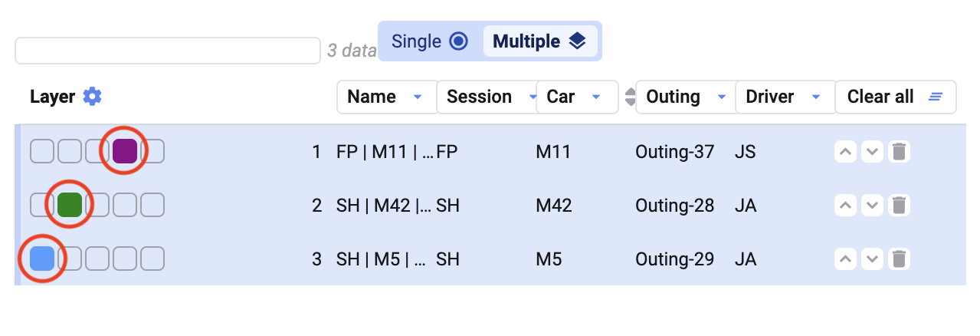This screenshot has height=336, width=980.
Task: Expand the Name column dropdown
Action: [x=418, y=97]
